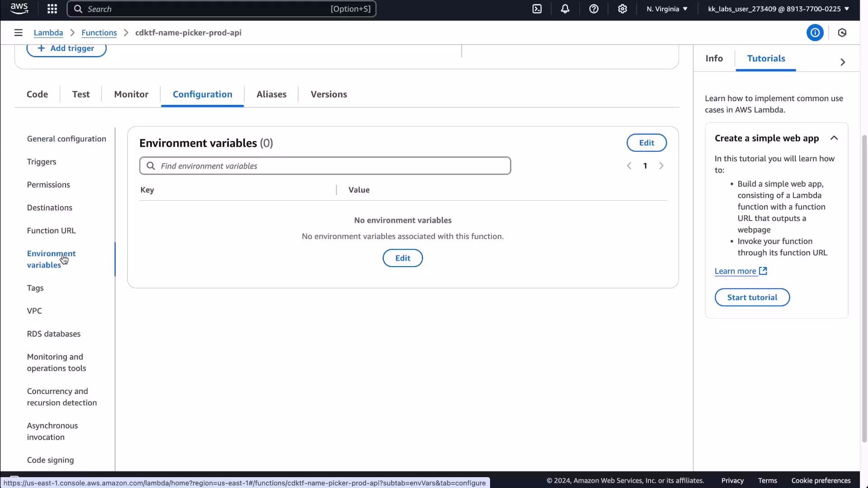
Task: Open the notifications bell
Action: 565,9
